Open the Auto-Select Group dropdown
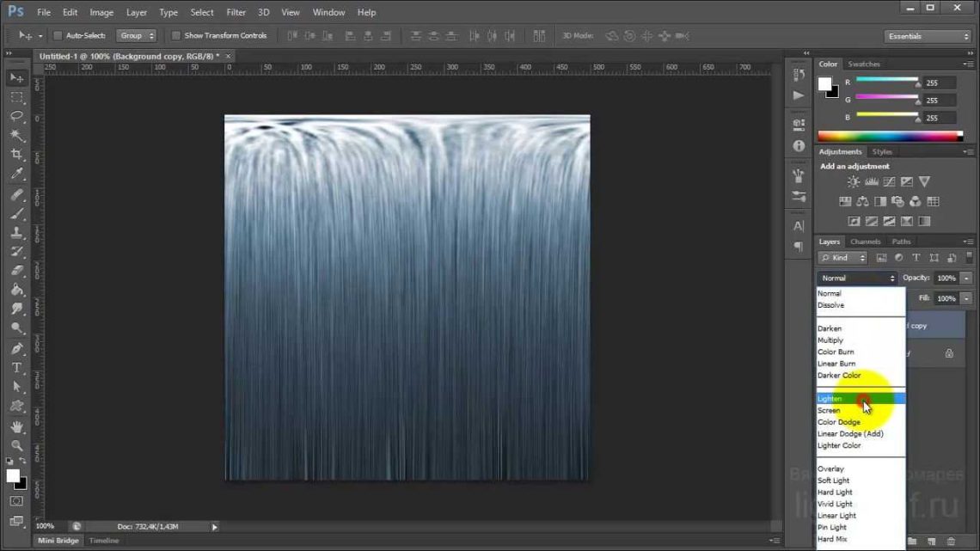This screenshot has height=551, width=980. click(x=136, y=35)
